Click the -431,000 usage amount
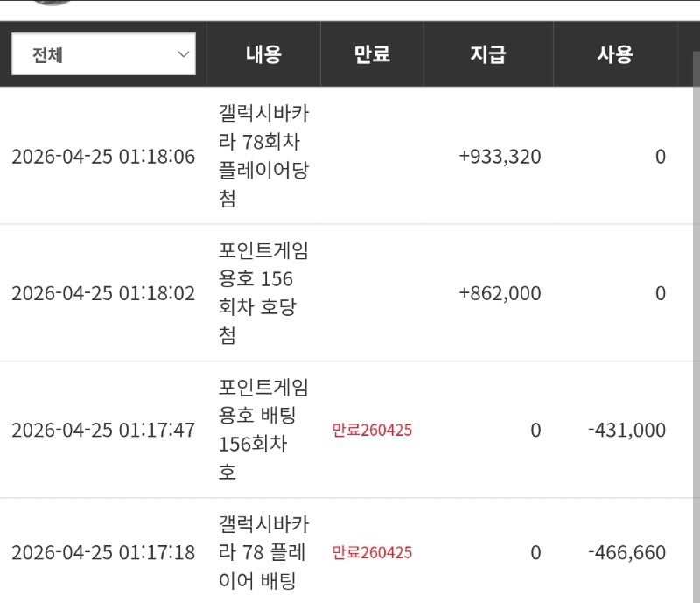Screen dimensions: 700x603 [x=626, y=430]
